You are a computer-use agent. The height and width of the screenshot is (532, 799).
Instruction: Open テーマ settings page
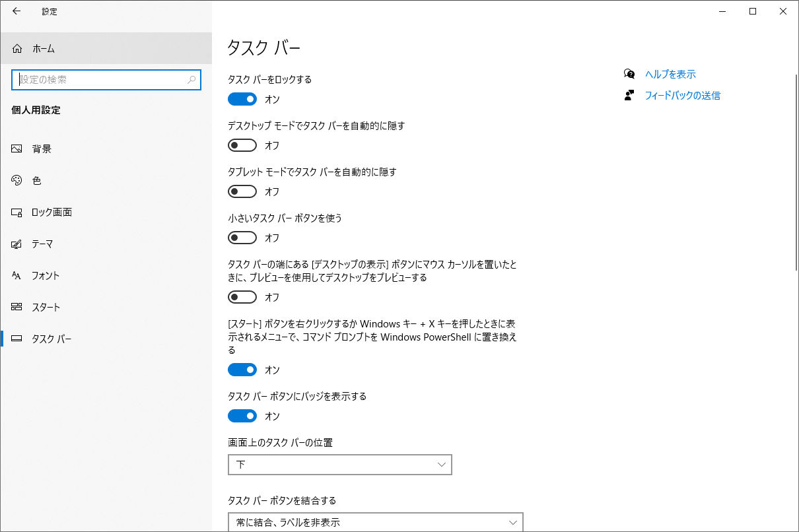106,244
